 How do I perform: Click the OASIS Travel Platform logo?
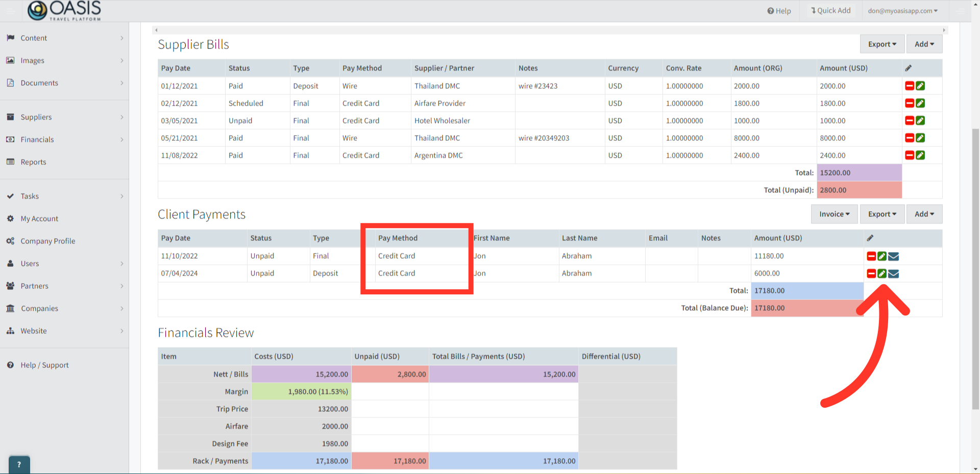coord(64,11)
